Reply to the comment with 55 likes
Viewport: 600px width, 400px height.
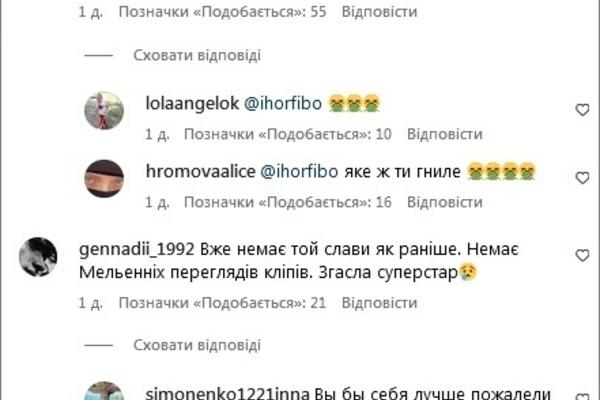pos(379,12)
